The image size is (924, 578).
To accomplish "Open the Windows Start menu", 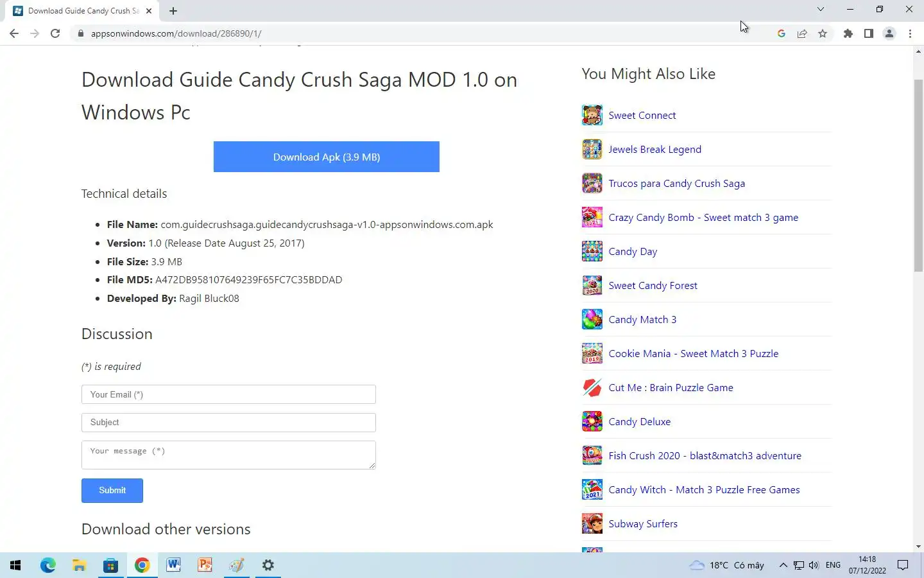I will 15,565.
